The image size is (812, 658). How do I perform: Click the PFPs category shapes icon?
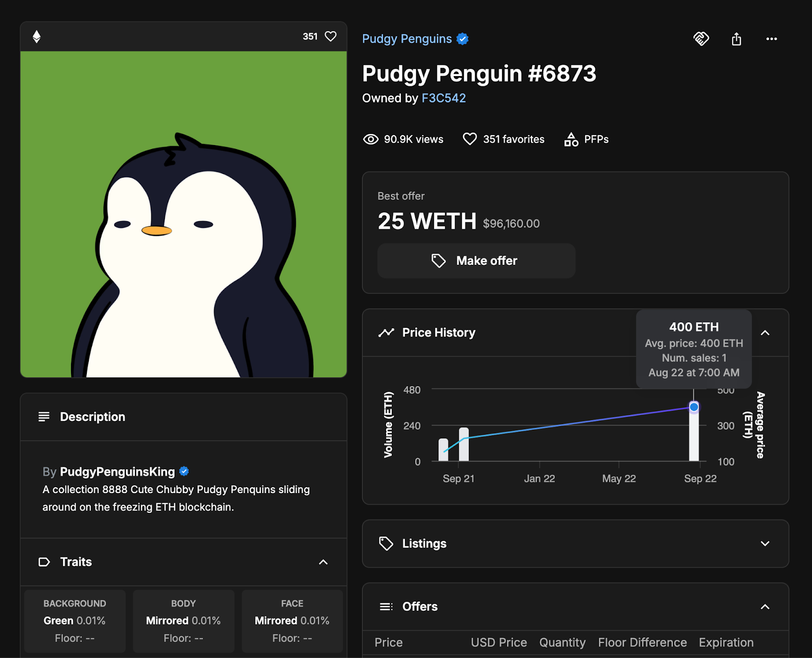tap(571, 139)
